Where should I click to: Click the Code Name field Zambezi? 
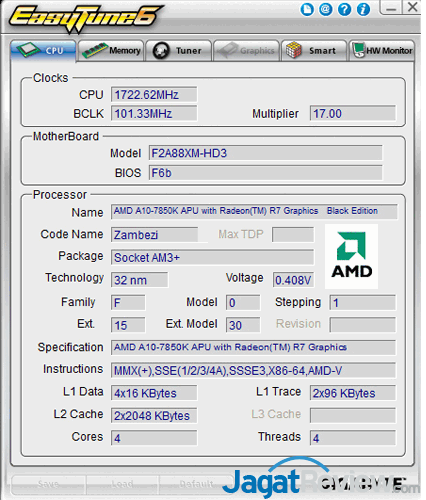coord(154,235)
